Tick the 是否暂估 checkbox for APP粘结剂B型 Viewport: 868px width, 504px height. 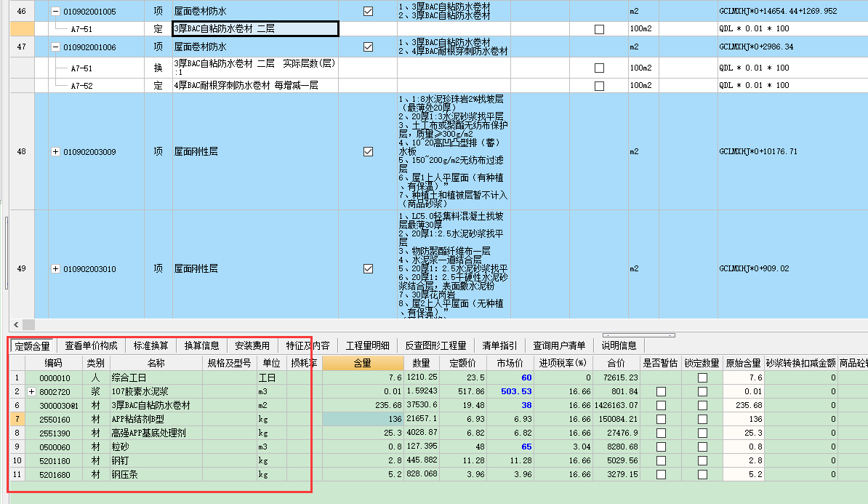661,419
